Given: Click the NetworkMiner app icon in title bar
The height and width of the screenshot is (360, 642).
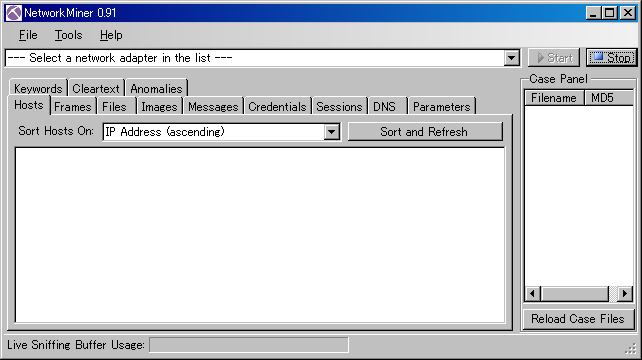Looking at the screenshot, I should click(14, 13).
